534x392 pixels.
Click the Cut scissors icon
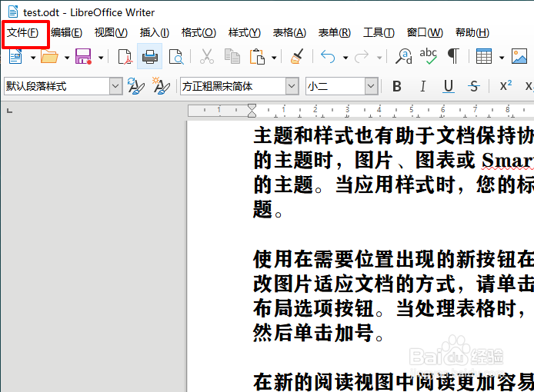coord(207,56)
